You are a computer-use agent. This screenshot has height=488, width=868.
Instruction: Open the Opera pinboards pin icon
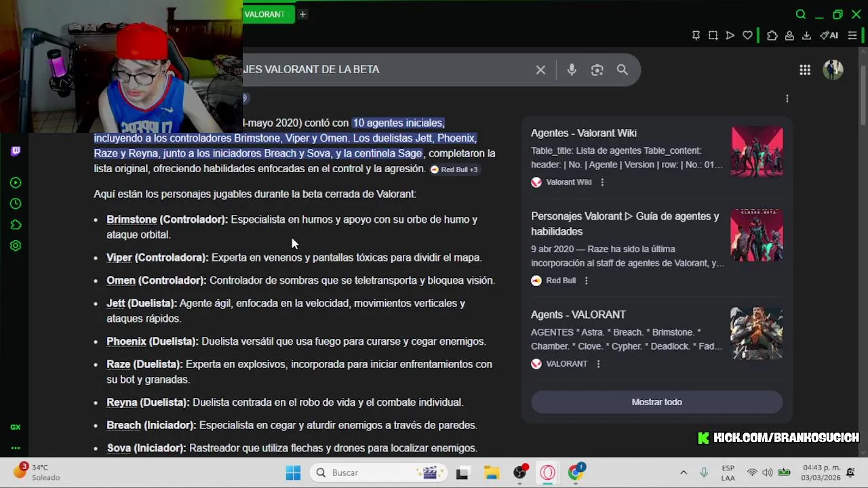696,35
